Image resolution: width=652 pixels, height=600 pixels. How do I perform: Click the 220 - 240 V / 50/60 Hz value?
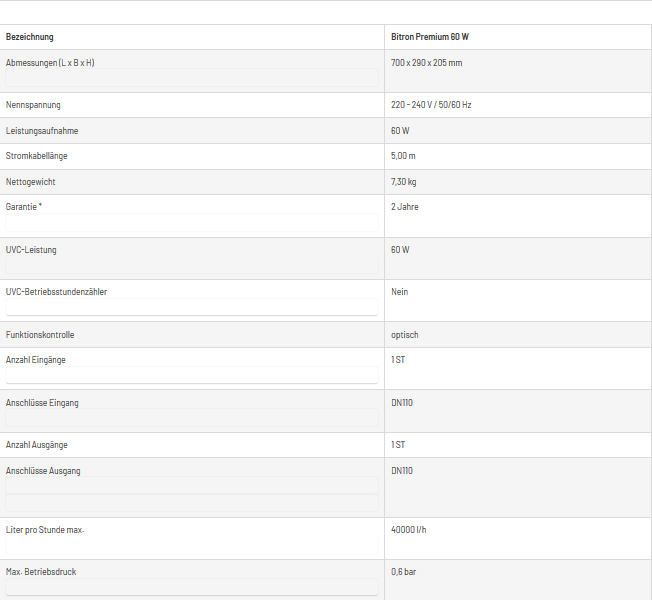pyautogui.click(x=431, y=105)
